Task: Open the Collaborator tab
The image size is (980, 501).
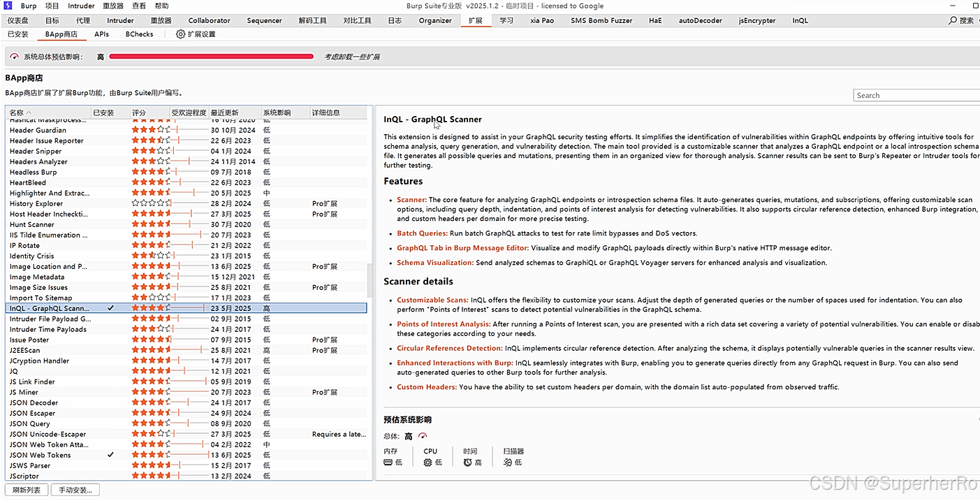Action: pos(209,21)
